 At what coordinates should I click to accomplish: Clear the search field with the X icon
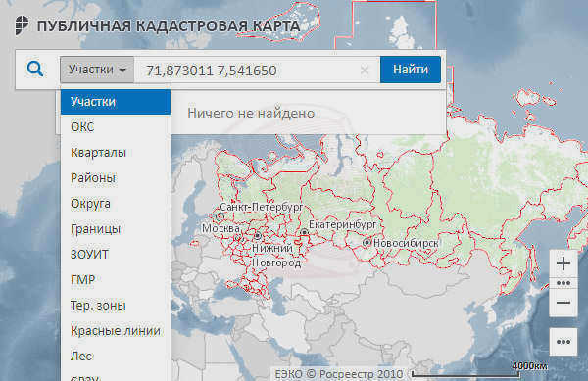[365, 70]
